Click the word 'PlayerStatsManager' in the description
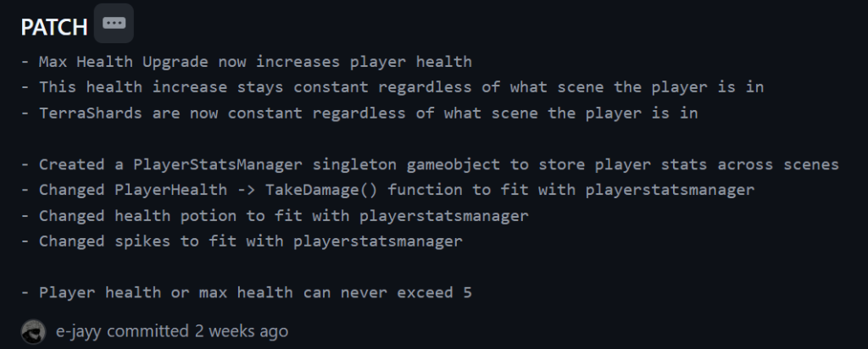 (218, 164)
